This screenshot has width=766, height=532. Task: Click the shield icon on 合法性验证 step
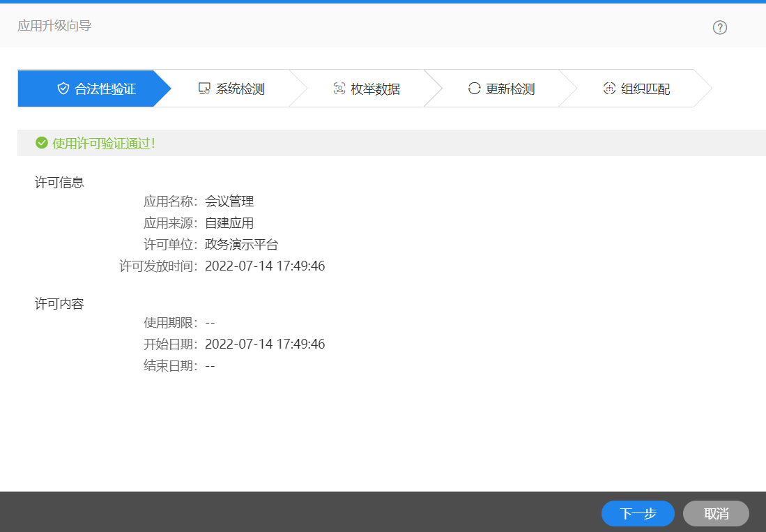63,89
